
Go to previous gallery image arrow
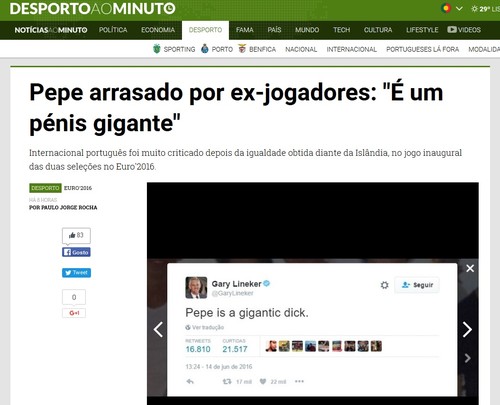click(158, 329)
